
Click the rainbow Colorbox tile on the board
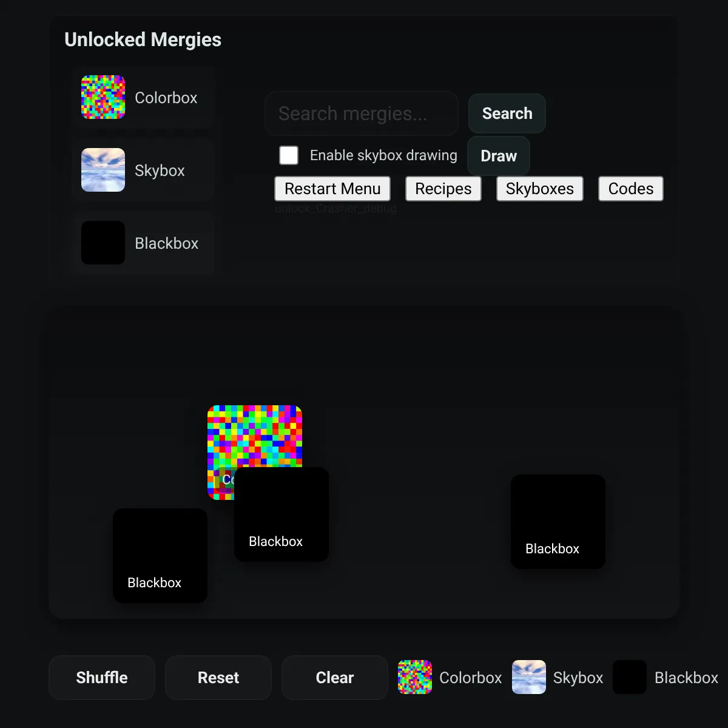pos(255,437)
